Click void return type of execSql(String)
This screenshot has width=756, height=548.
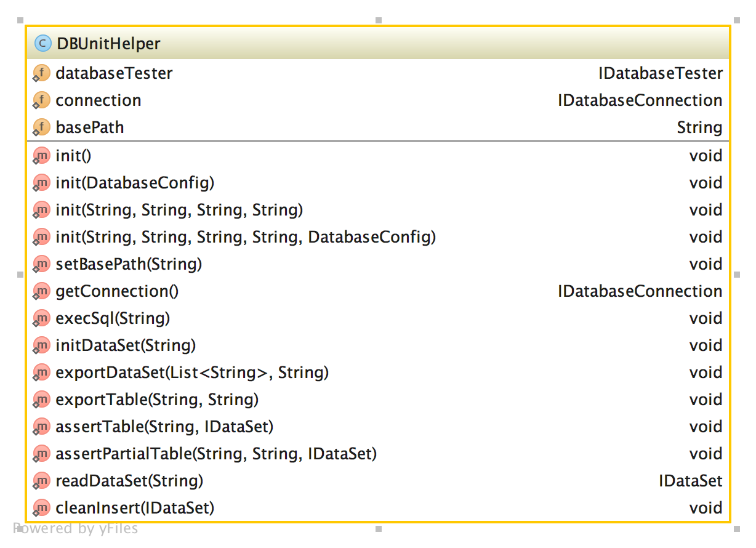tap(706, 318)
